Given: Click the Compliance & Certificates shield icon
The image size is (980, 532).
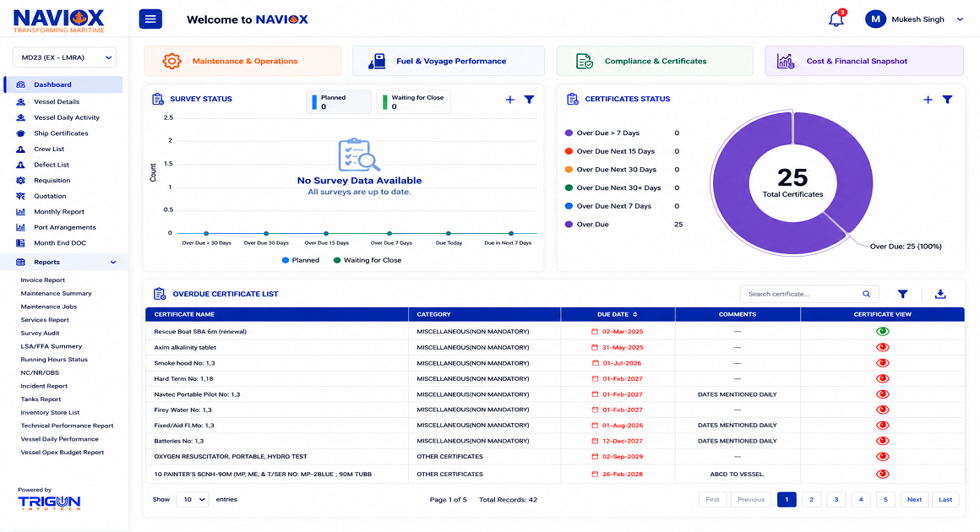Looking at the screenshot, I should 585,61.
